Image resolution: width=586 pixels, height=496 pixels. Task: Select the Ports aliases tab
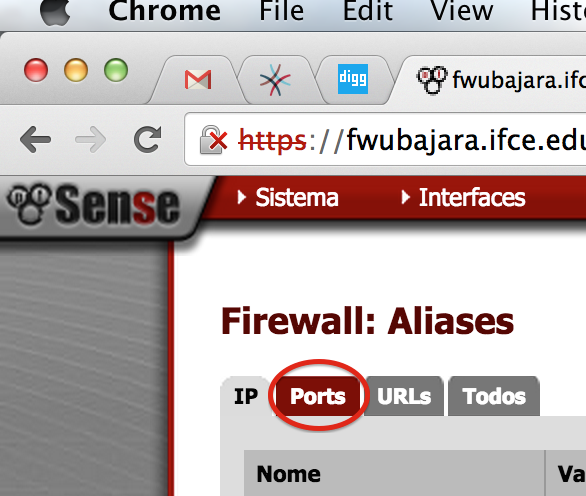[x=318, y=396]
